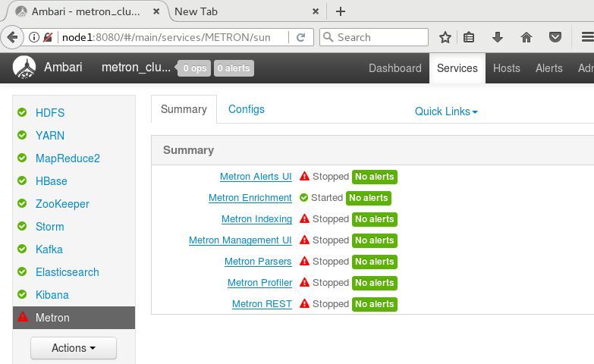Click the metron_clu... cluster name
Screen dimensions: 594x364
point(136,67)
